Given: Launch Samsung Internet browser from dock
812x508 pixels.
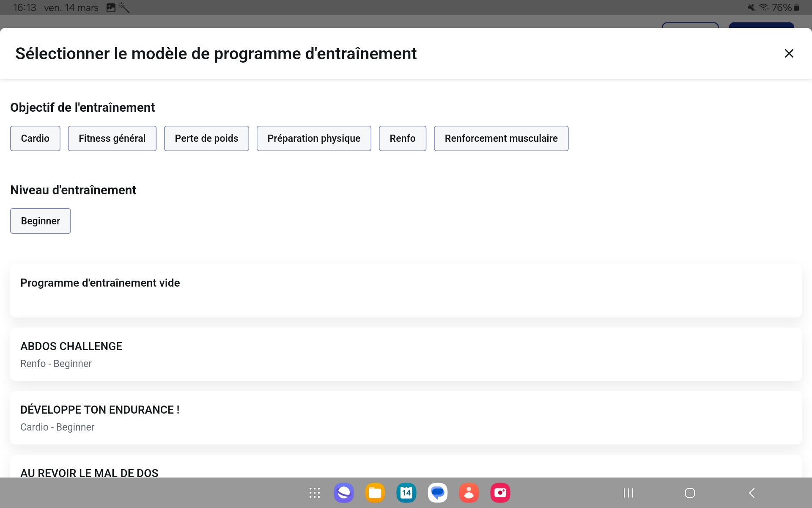Looking at the screenshot, I should [x=344, y=493].
